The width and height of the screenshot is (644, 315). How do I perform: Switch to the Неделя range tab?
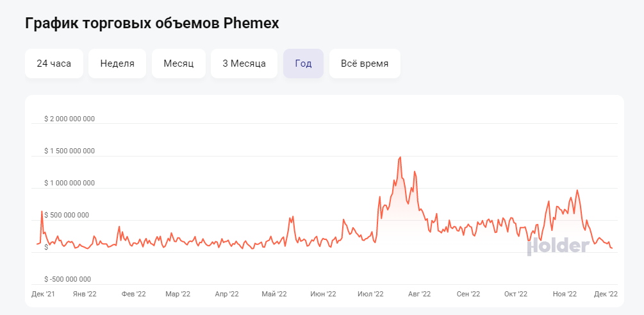point(117,64)
